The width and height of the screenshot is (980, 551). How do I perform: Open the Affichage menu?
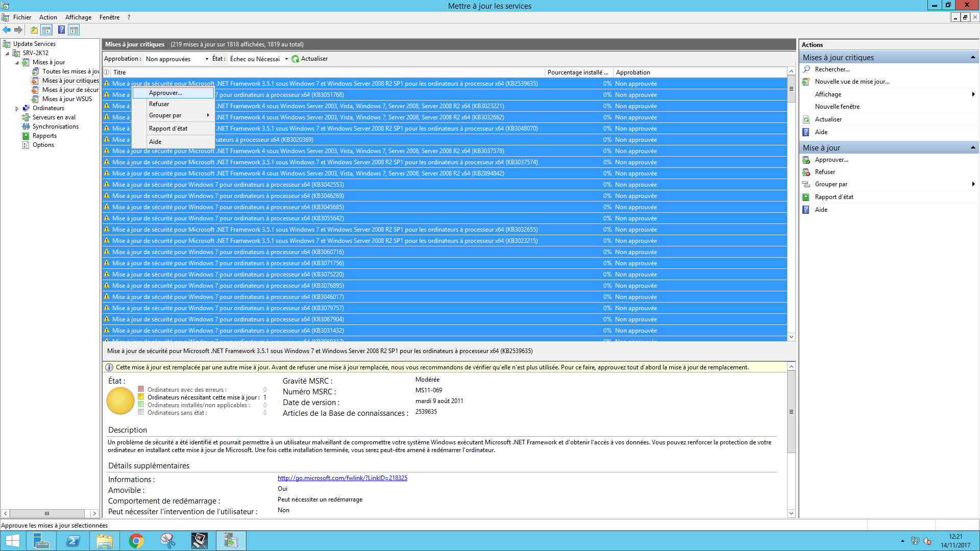(x=78, y=17)
